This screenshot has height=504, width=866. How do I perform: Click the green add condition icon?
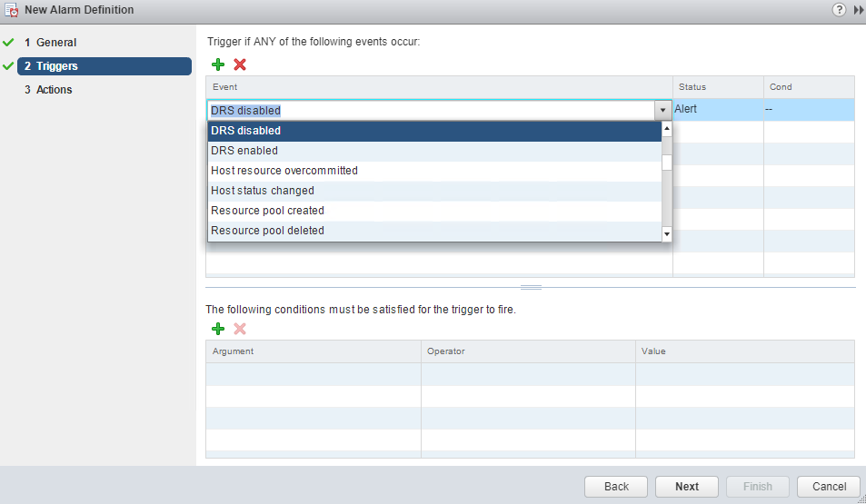click(218, 329)
